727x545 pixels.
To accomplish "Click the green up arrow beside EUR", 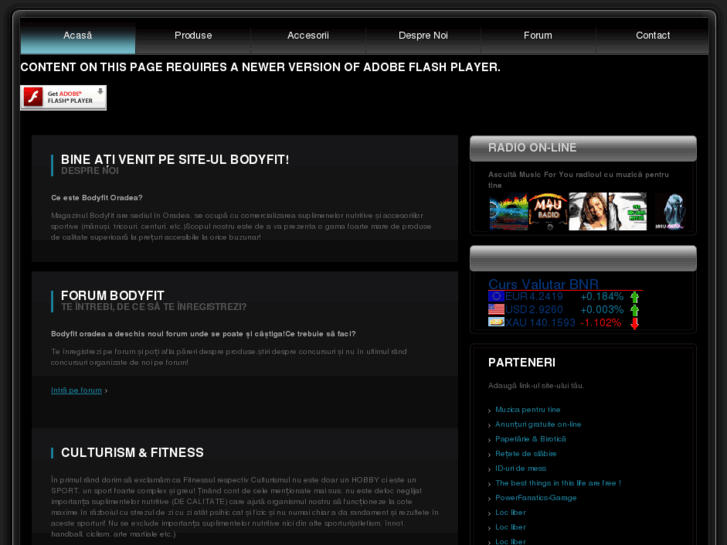I will tap(635, 297).
